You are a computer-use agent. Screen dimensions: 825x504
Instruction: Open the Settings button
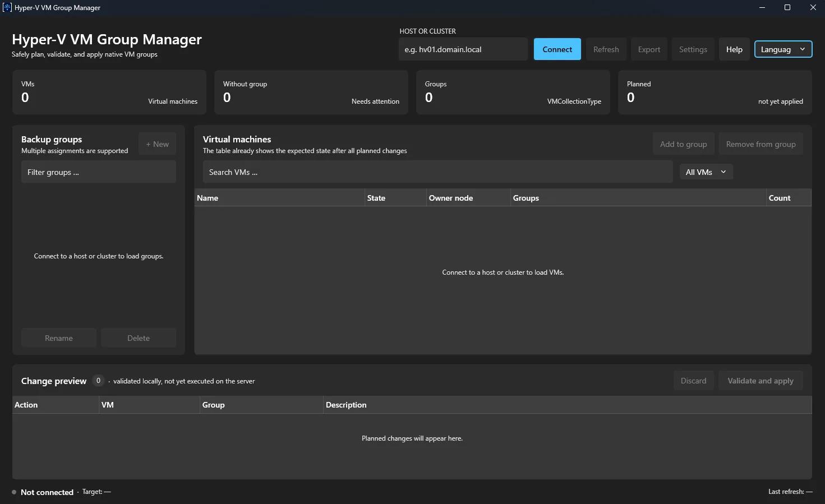click(693, 49)
